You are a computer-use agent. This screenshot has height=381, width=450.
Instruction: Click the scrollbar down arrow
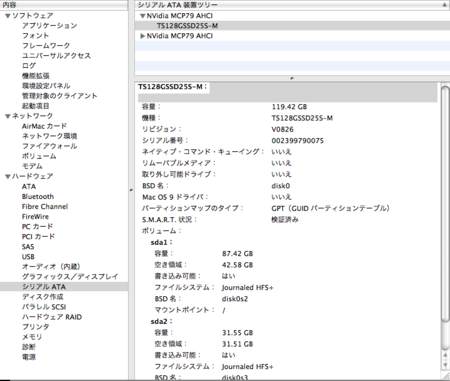pos(445,365)
